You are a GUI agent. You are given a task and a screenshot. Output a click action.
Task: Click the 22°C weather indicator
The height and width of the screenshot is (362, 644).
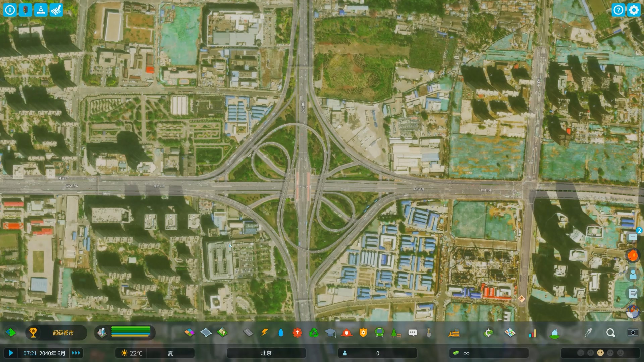(x=131, y=353)
